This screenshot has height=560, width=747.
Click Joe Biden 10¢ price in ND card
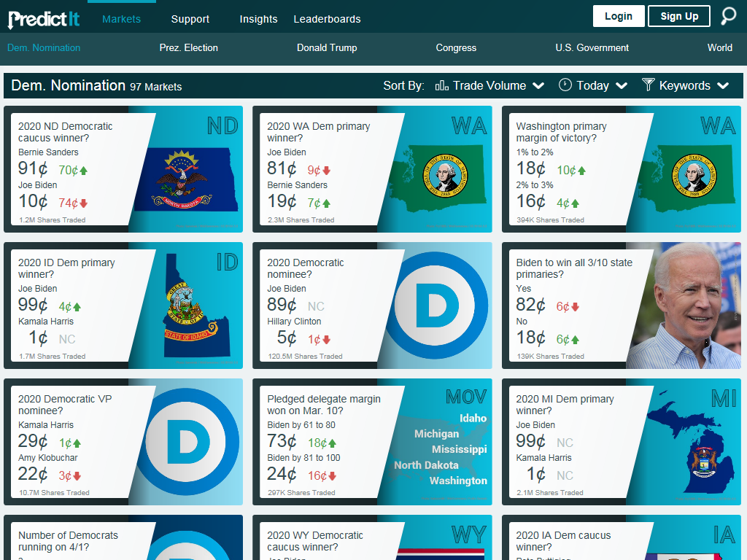pyautogui.click(x=33, y=201)
